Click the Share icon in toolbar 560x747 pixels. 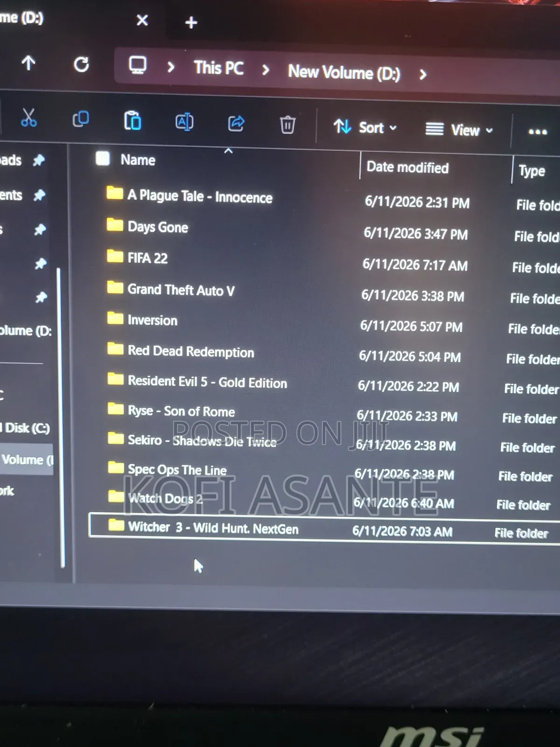236,124
